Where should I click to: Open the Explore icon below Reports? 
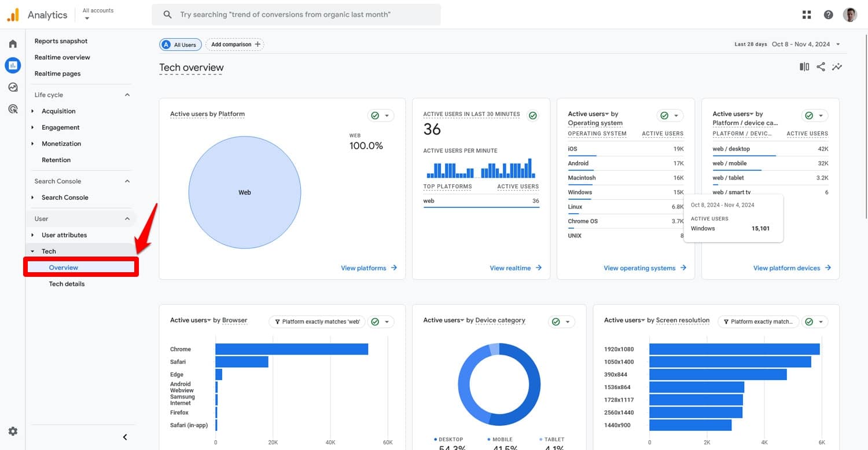coord(13,87)
